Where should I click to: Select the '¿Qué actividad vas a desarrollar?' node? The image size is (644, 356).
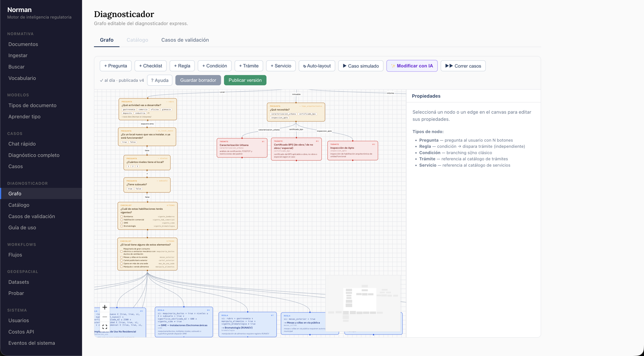148,109
